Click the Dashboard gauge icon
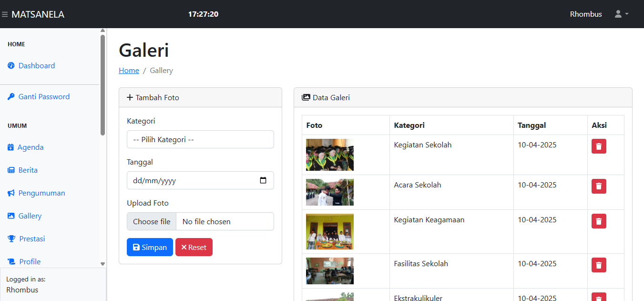The image size is (644, 301). point(11,66)
